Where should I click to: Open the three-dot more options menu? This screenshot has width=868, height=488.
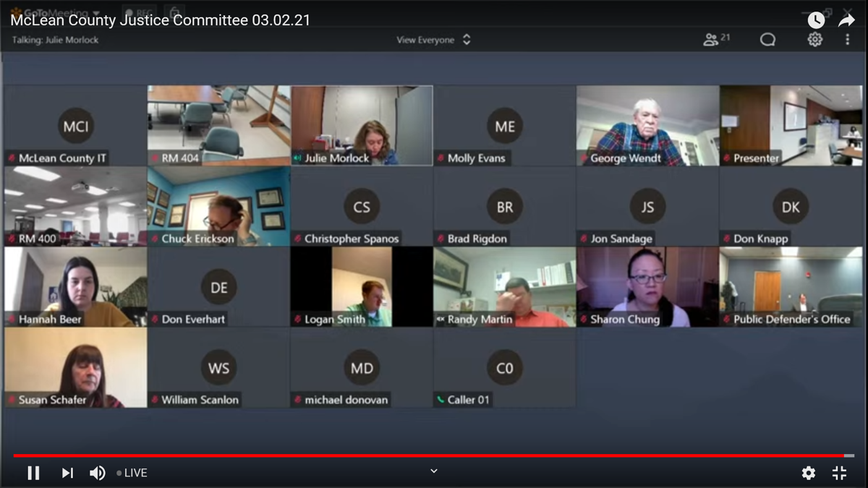click(x=847, y=40)
